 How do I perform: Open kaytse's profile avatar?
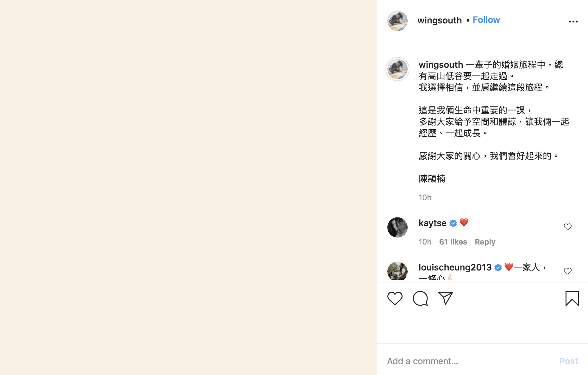397,227
